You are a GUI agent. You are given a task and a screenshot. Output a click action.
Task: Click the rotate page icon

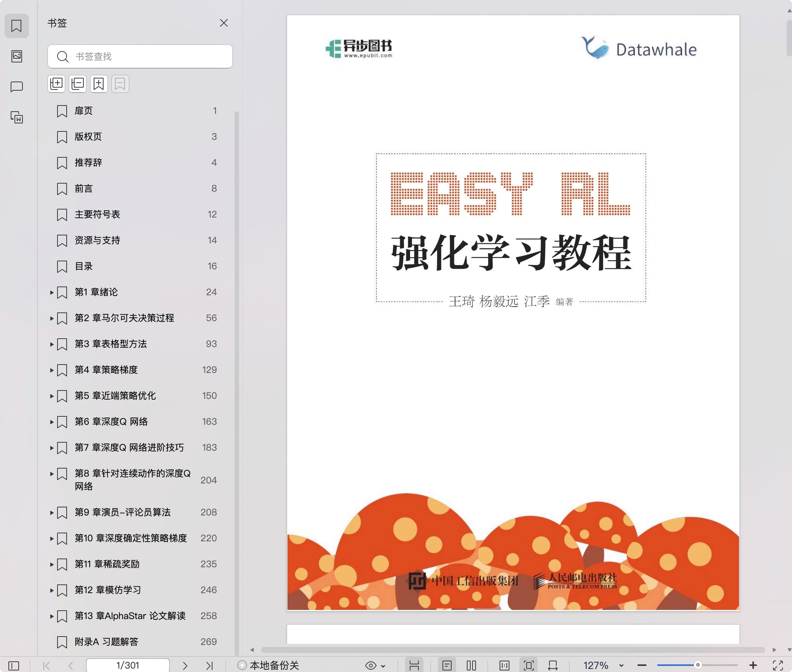552,666
